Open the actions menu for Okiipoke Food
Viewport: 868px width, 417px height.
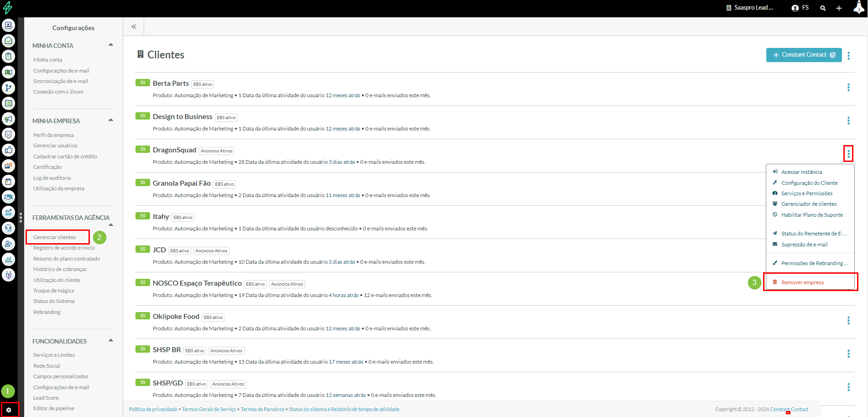pos(848,320)
